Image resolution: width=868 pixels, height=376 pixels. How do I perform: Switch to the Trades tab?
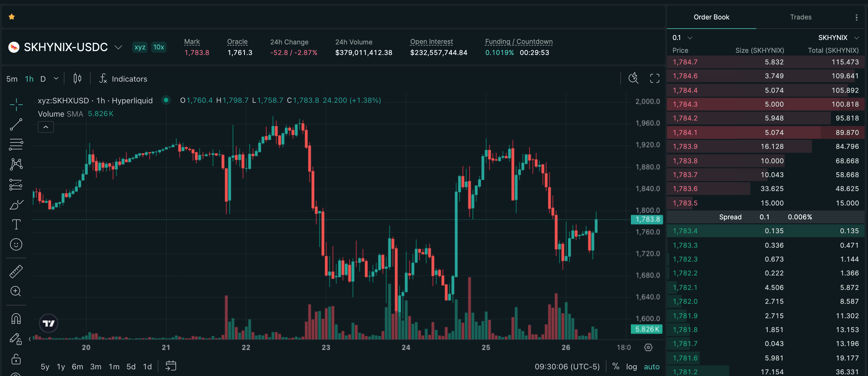(800, 17)
